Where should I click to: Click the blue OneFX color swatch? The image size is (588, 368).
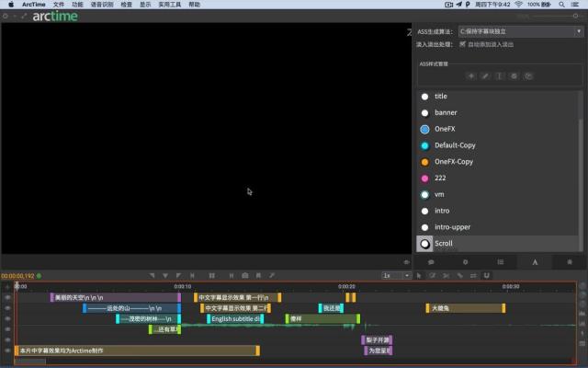[424, 129]
